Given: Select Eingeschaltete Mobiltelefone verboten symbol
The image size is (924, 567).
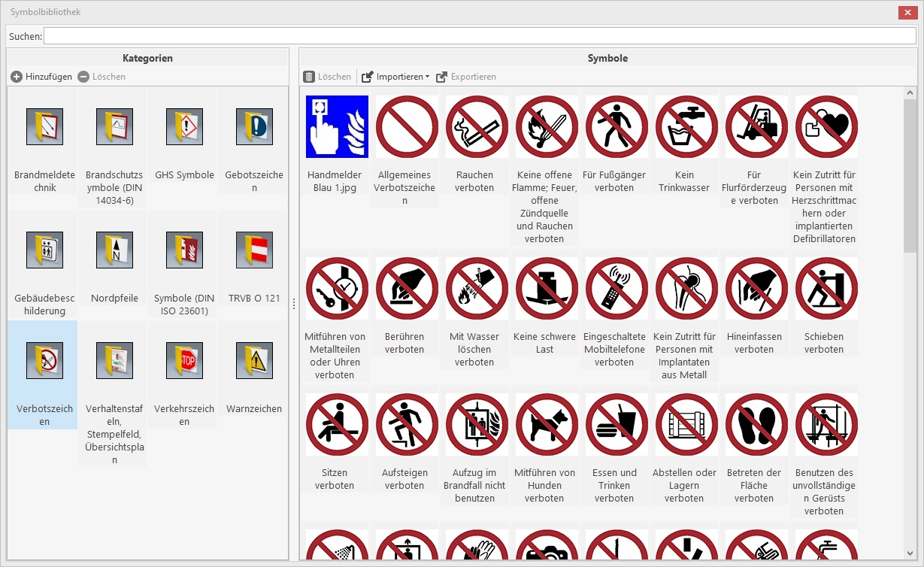Looking at the screenshot, I should 617,289.
